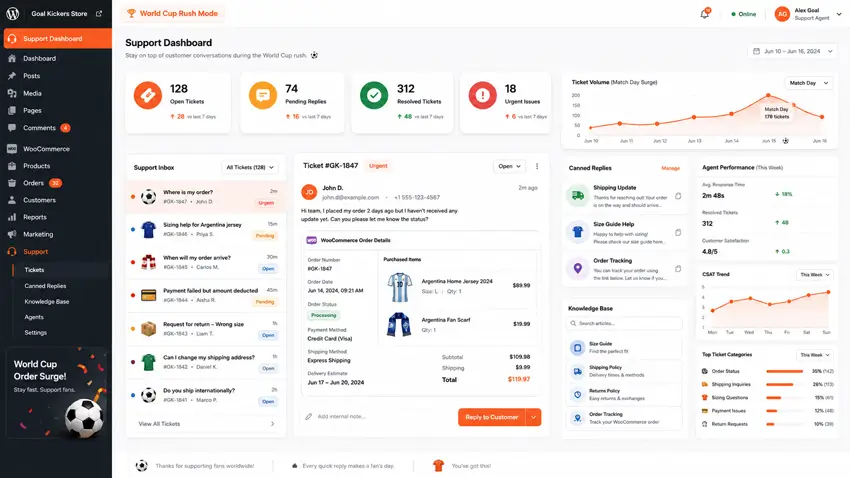Click the knowledge base search magnifier icon

[x=573, y=324]
